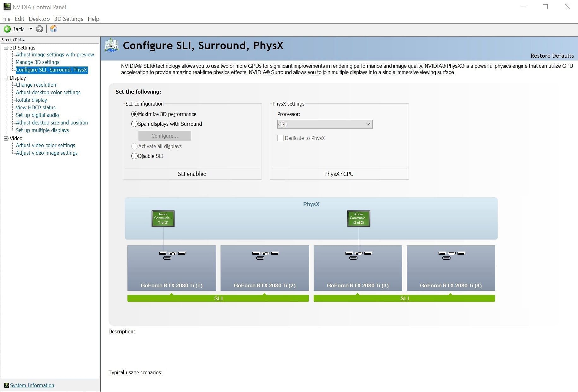Select Configure SLI, Surround, PhysX item
Image resolution: width=578 pixels, height=392 pixels.
click(x=52, y=70)
